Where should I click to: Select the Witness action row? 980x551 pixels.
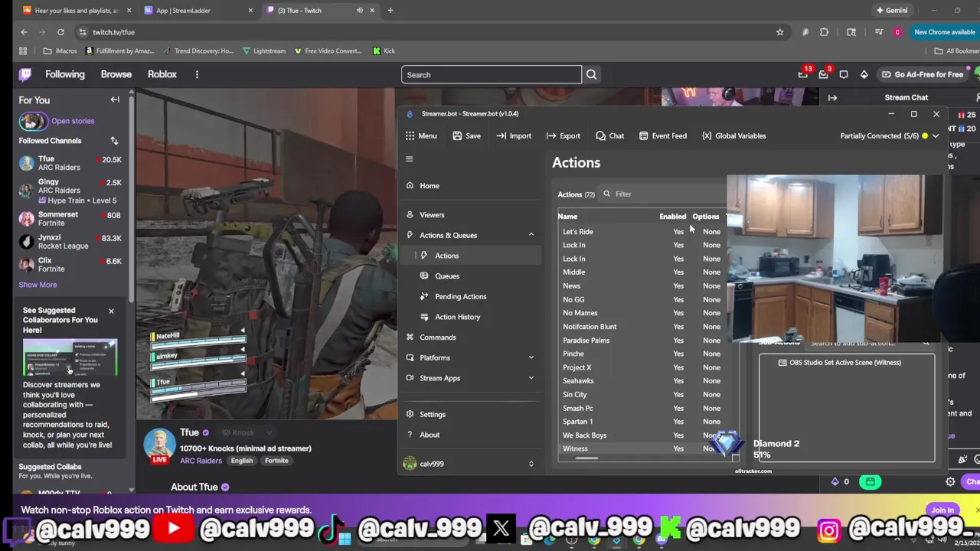tap(642, 449)
